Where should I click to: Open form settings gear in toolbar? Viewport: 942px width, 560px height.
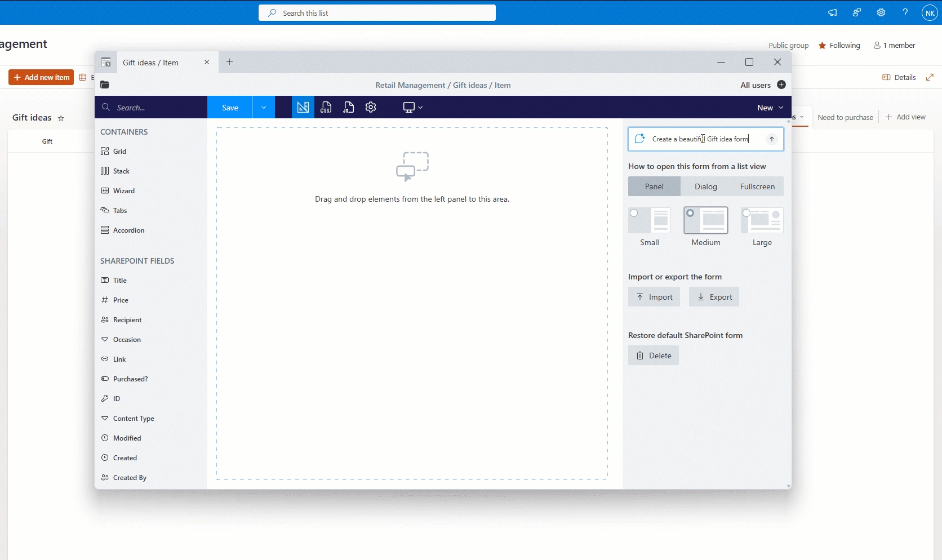[371, 108]
